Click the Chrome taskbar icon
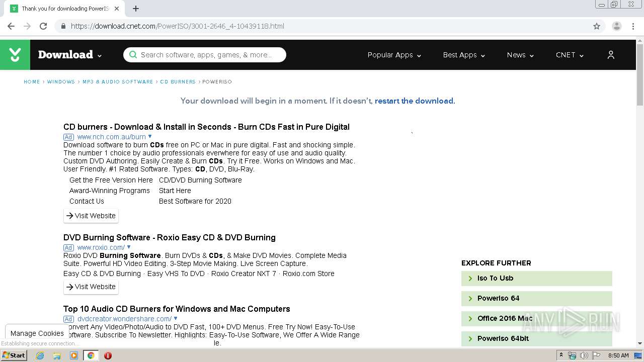The image size is (644, 362). 91,355
